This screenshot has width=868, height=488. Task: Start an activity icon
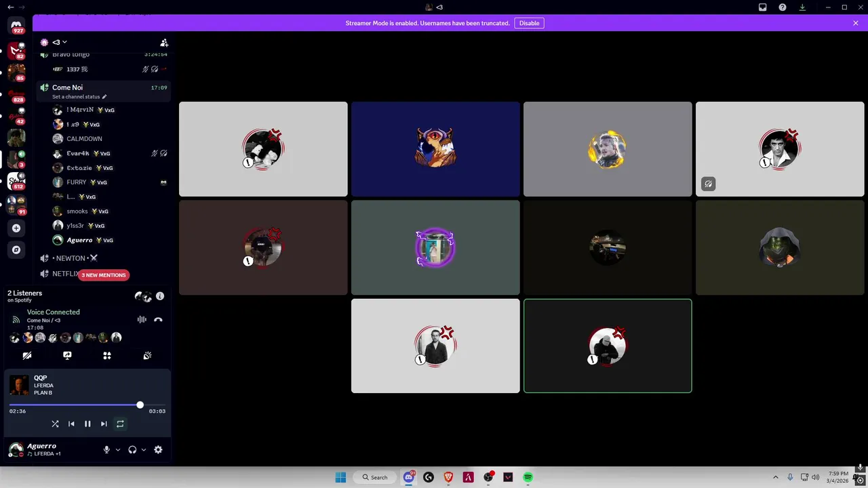tap(107, 355)
